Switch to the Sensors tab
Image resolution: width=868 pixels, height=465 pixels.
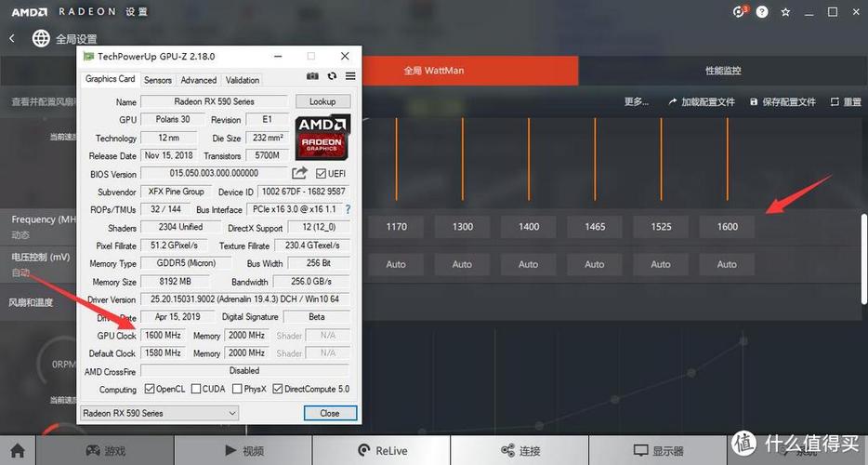click(158, 80)
